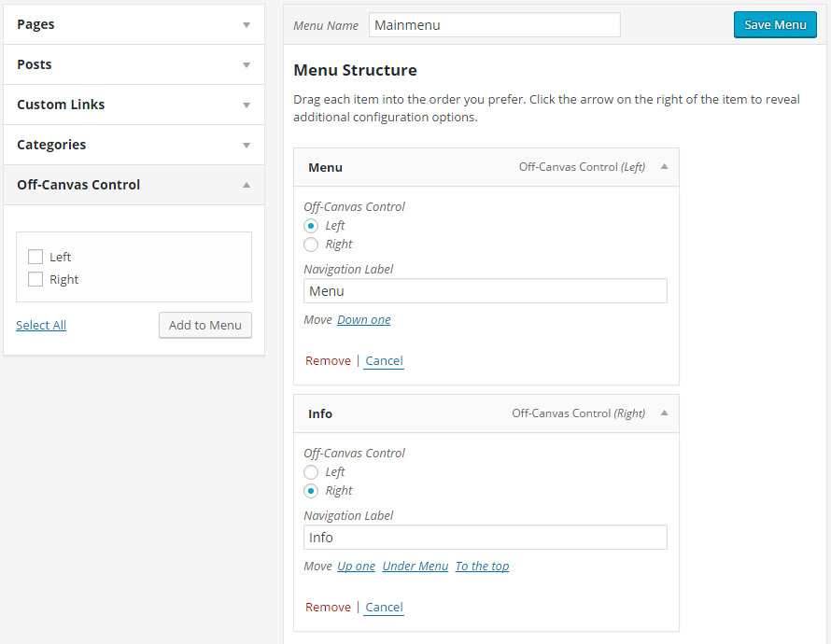Click the To the top link
The image size is (831, 644).
tap(482, 566)
